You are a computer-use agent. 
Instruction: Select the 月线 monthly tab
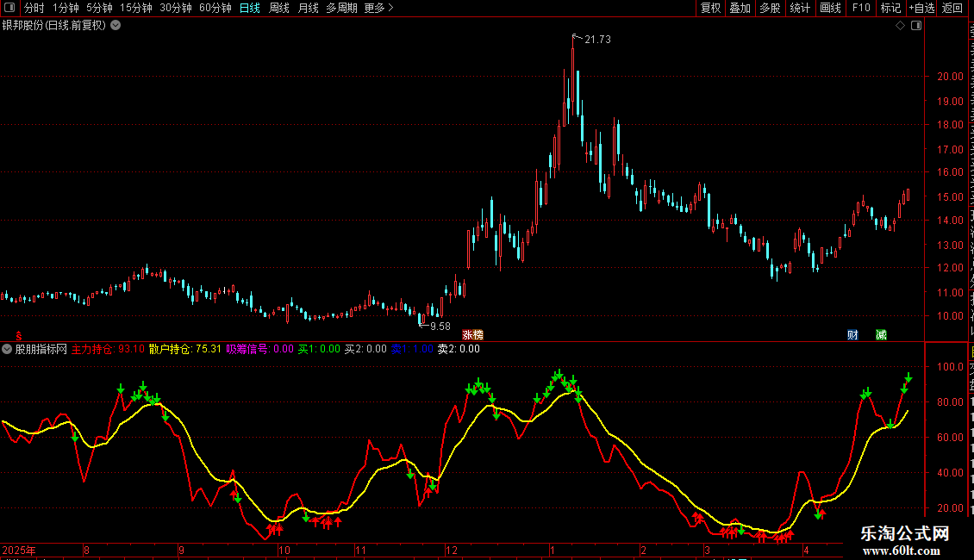click(308, 8)
